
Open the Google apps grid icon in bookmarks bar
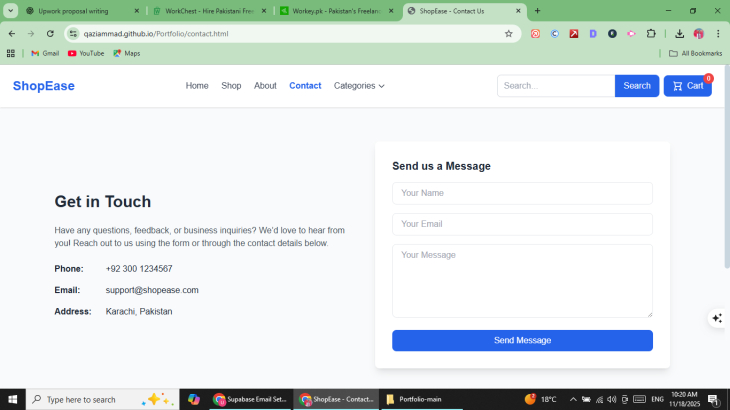click(11, 53)
